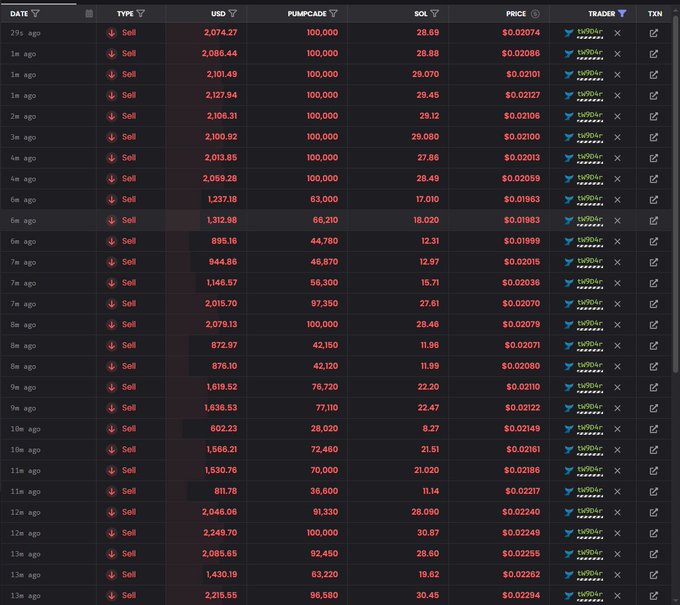The image size is (680, 605).
Task: Open transaction link for 2,101.49 sell
Action: click(x=654, y=75)
